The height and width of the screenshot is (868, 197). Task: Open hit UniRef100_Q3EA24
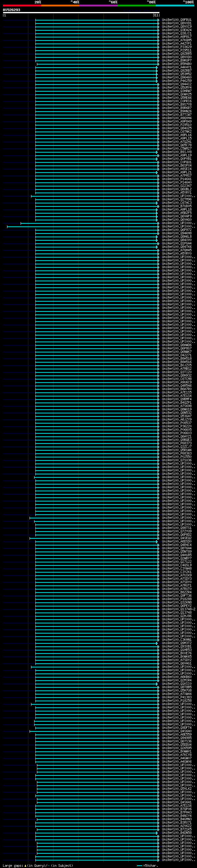176,30
